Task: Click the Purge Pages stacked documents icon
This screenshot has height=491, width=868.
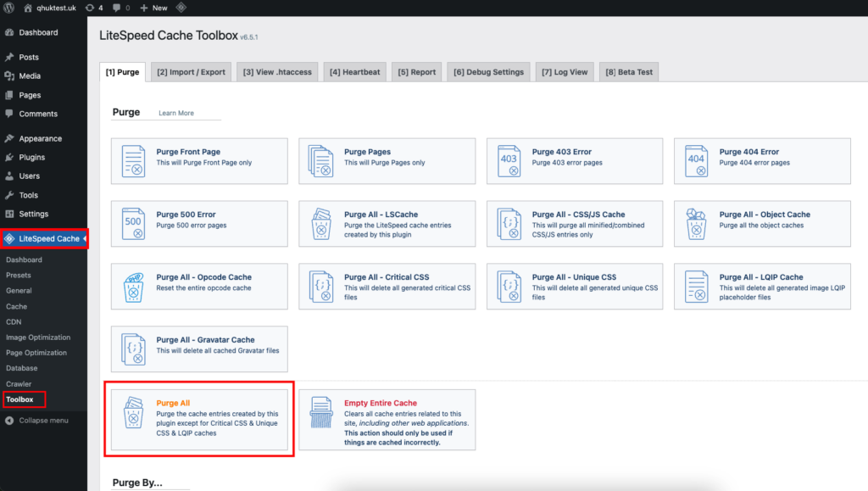Action: (x=321, y=161)
